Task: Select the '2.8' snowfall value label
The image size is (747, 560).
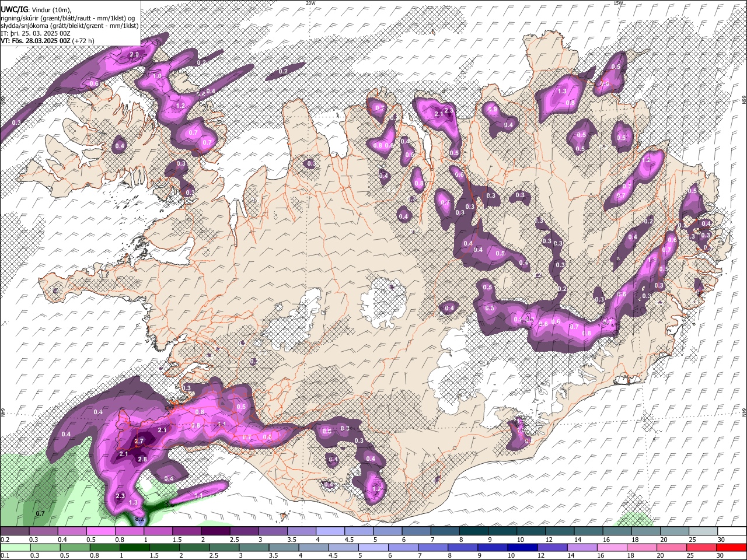Action: [x=142, y=460]
